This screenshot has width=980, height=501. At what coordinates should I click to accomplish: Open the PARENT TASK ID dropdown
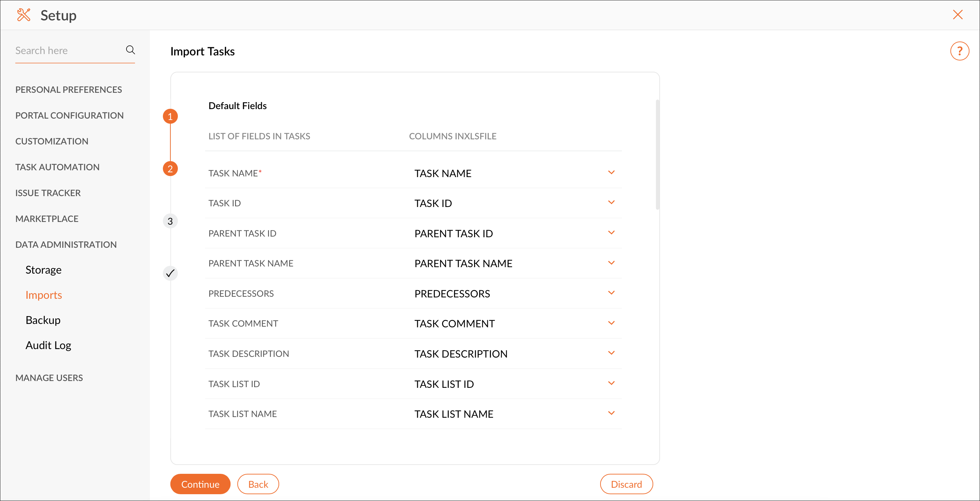611,233
